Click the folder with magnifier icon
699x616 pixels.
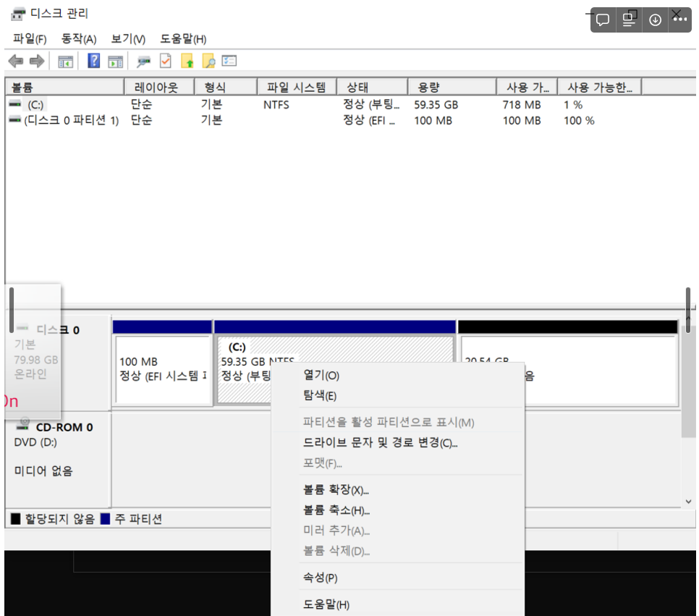tap(208, 61)
